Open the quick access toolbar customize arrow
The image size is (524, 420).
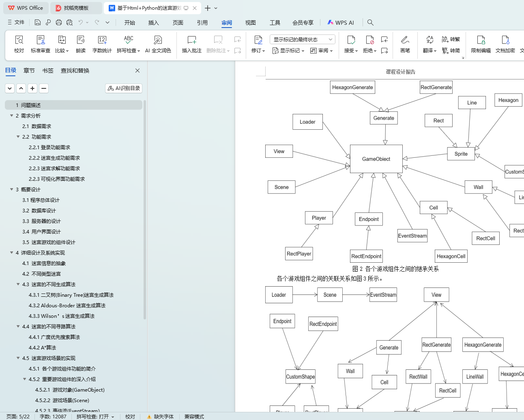click(x=107, y=22)
